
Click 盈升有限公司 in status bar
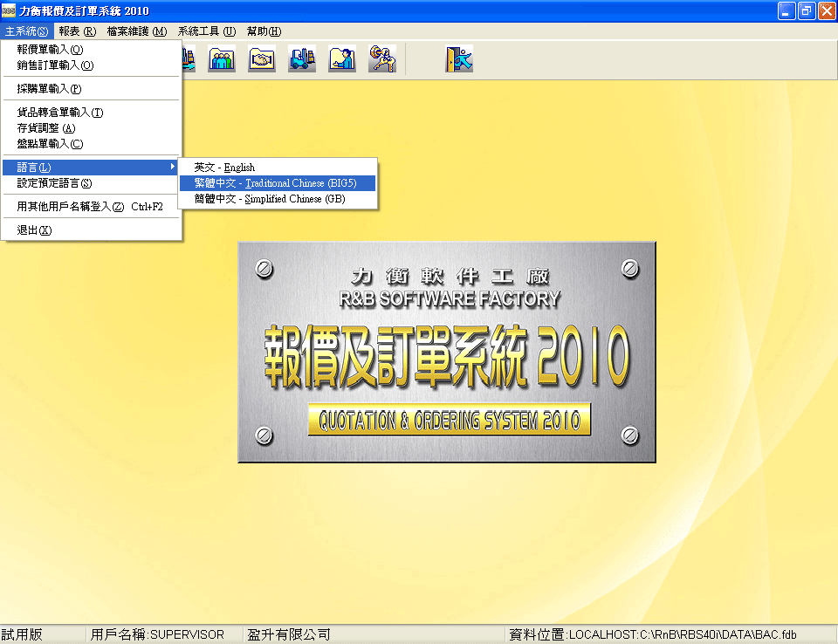click(x=289, y=635)
